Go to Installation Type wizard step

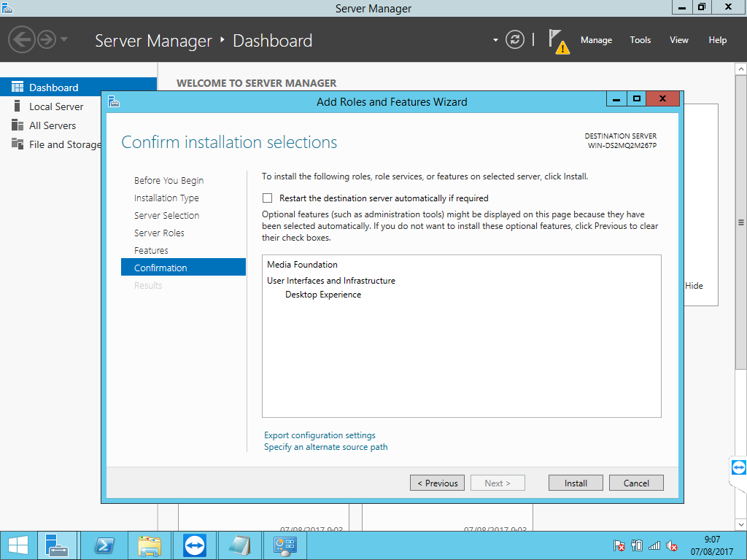[166, 198]
